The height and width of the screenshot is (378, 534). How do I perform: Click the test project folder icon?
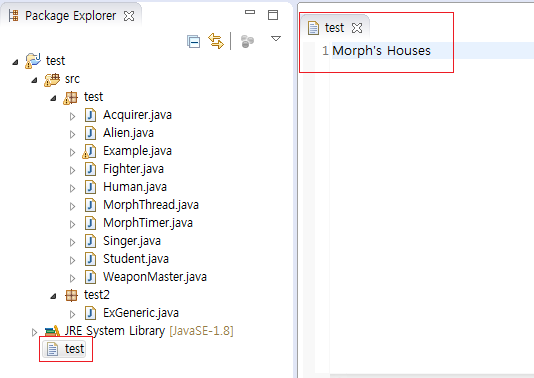tap(33, 61)
